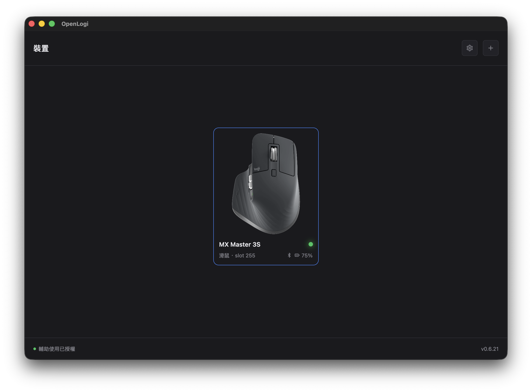Minimize the OpenLogi window
The width and height of the screenshot is (532, 392).
click(x=42, y=24)
